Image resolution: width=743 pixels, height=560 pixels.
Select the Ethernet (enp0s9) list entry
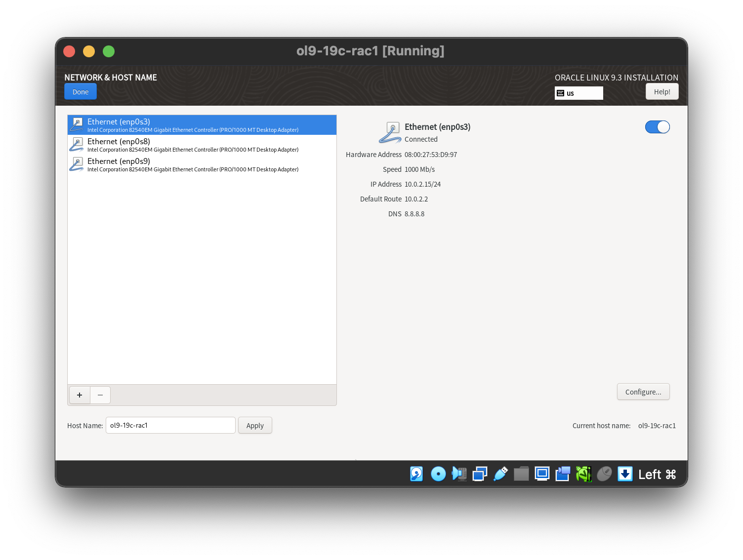click(202, 164)
